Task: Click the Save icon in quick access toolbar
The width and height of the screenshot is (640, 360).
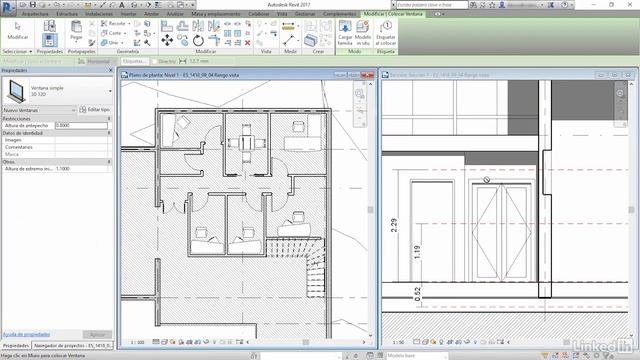Action: [33, 5]
